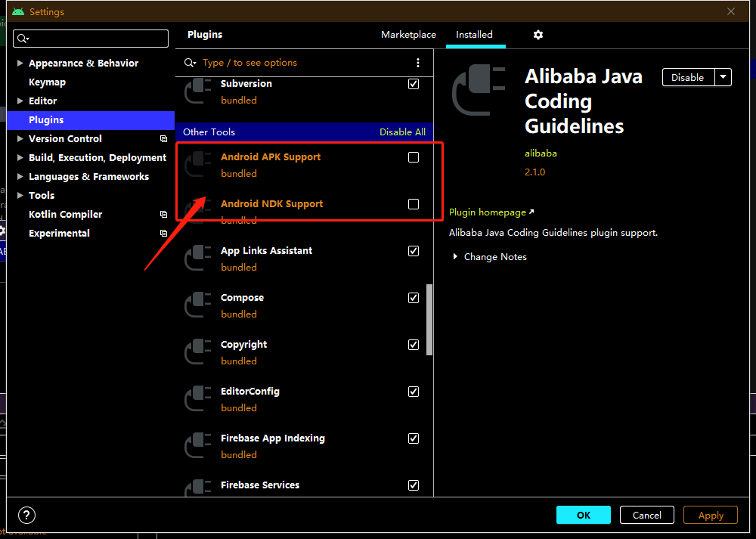Uncheck the App Links Assistant plugin
Image resolution: width=756 pixels, height=539 pixels.
[x=414, y=251]
